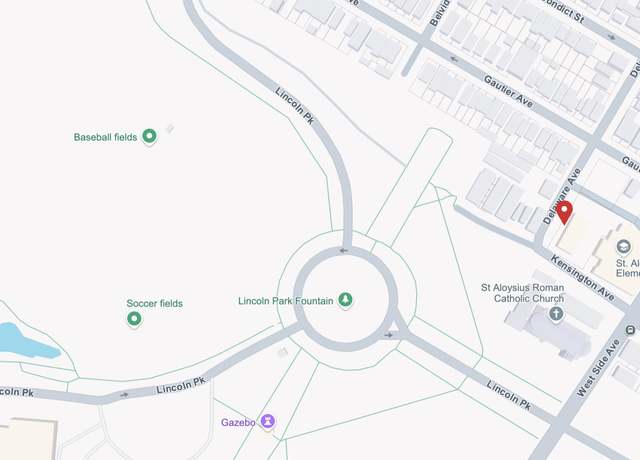Image resolution: width=640 pixels, height=460 pixels.
Task: Select the Baseball fields green marker icon
Action: click(149, 136)
